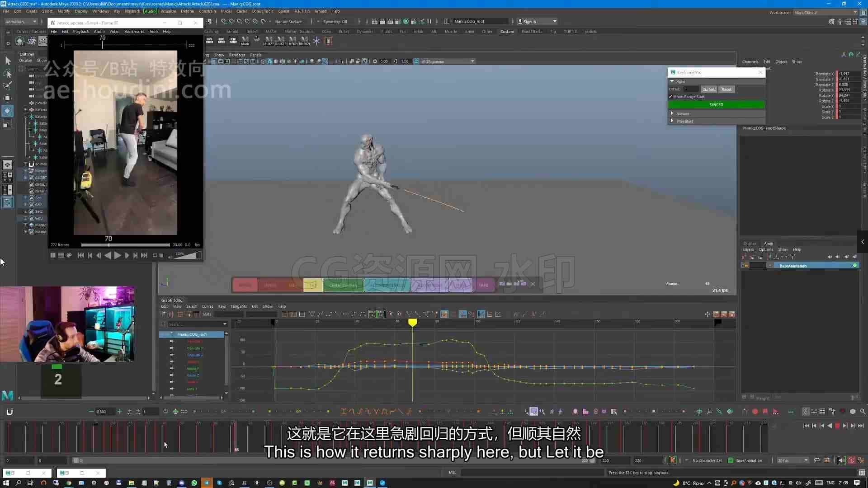Open the Deform menu in Maya menu bar
The height and width of the screenshot is (488, 868).
coord(187,11)
